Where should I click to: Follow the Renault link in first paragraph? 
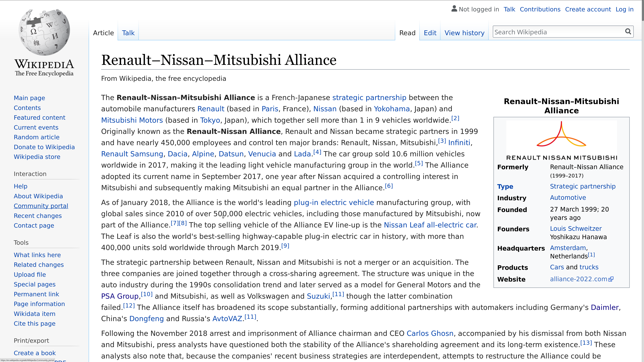(x=211, y=109)
